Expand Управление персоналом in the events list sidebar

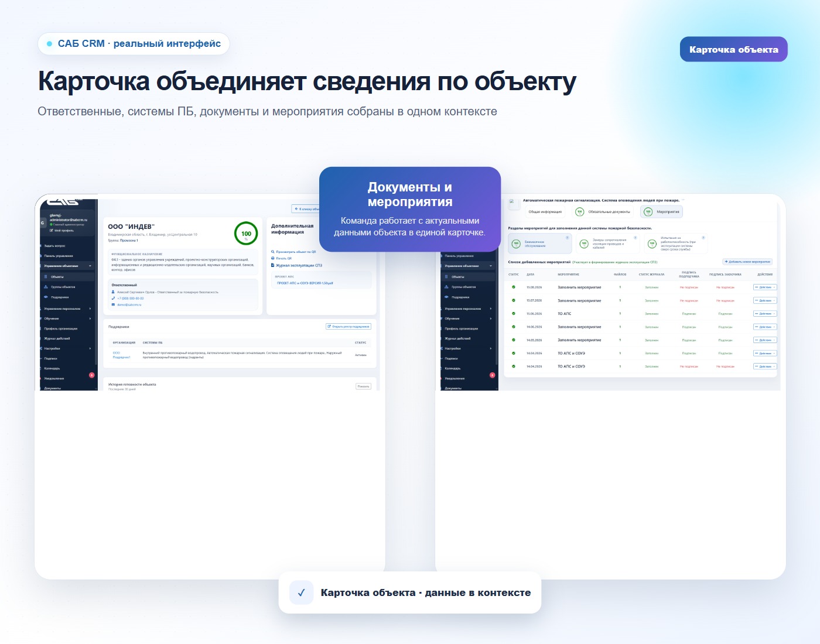pyautogui.click(x=491, y=309)
